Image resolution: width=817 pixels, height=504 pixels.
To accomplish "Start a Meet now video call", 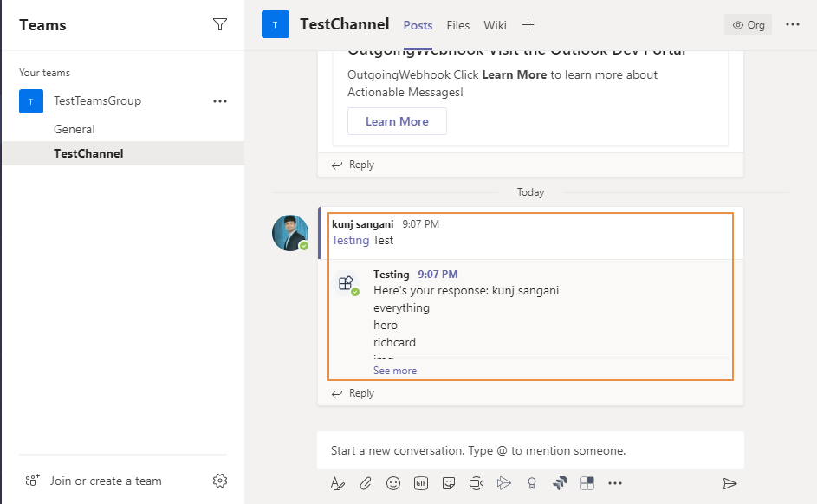I will click(x=477, y=483).
